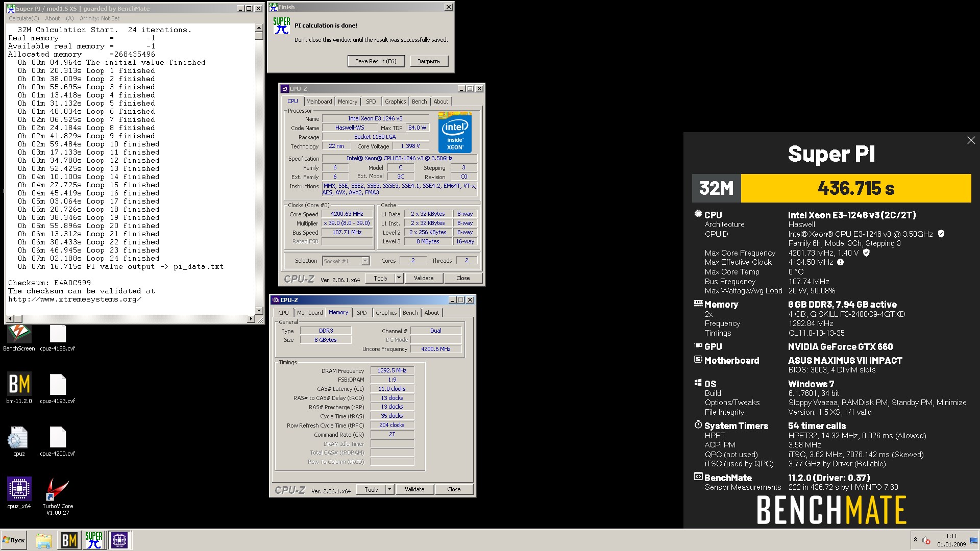Switch to Memory tab in the top CPU-Z window

pyautogui.click(x=348, y=102)
